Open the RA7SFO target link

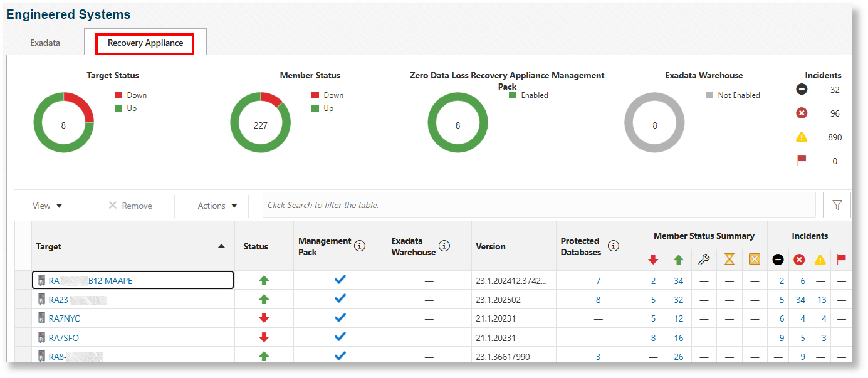(x=63, y=338)
